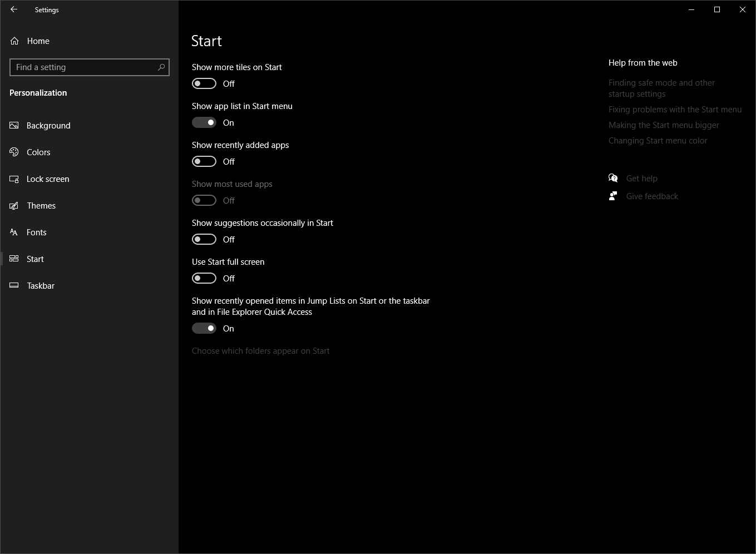Open the Colors settings icon
756x554 pixels.
[14, 152]
